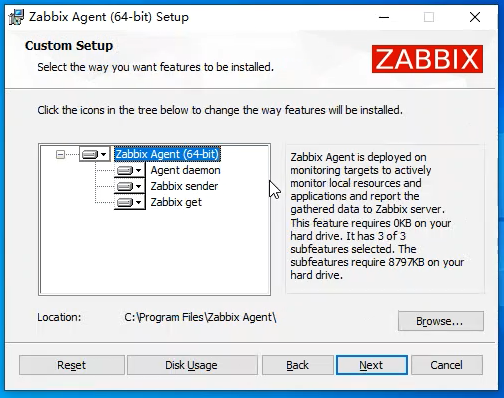
Task: Click the Agent daemon drive icon
Action: point(125,170)
